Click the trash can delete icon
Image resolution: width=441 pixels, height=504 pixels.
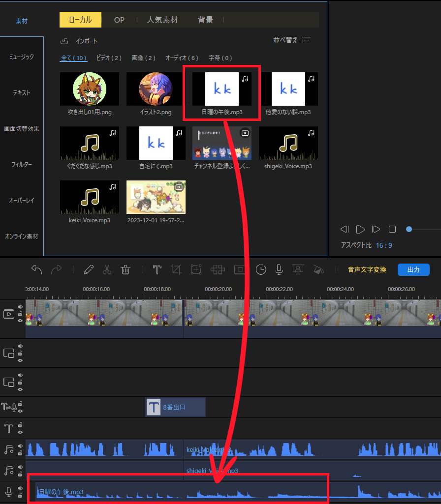[126, 269]
